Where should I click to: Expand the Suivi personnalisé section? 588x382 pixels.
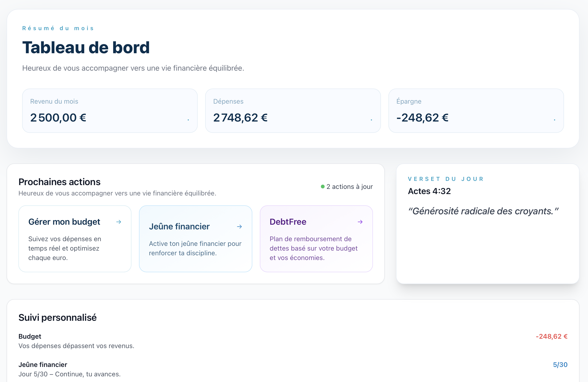57,317
